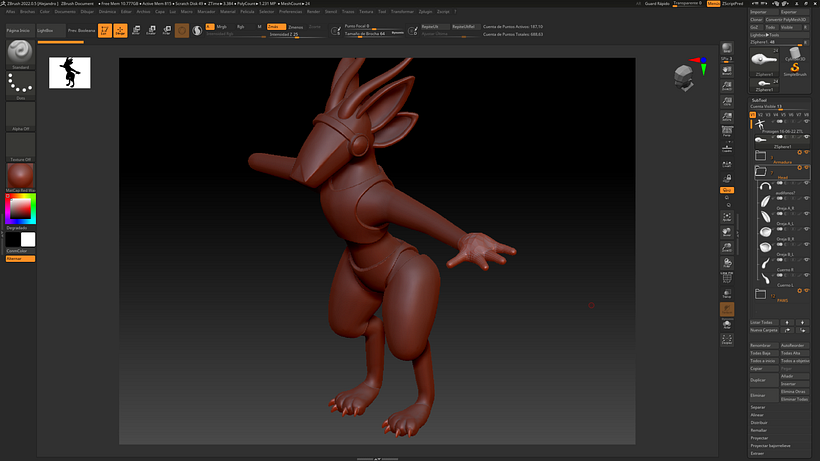Select the Rotate (Rotar) transform tool
The height and width of the screenshot is (461, 820).
tap(166, 30)
